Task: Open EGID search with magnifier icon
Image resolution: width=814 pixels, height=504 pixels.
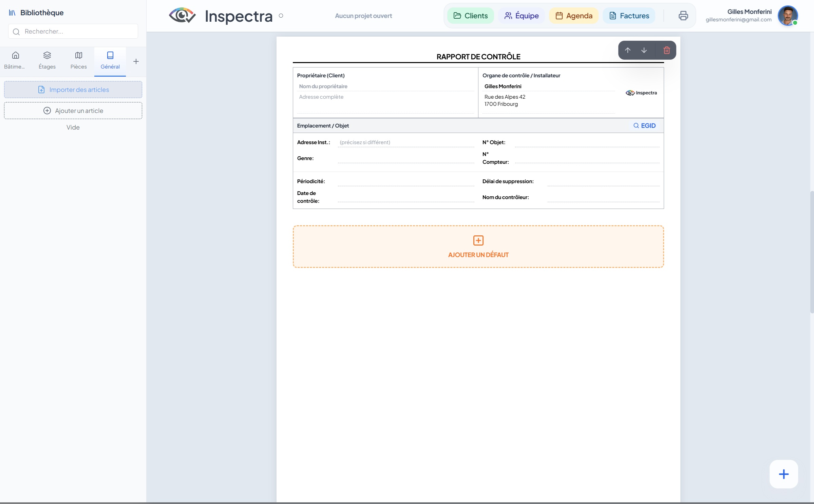Action: tap(644, 125)
